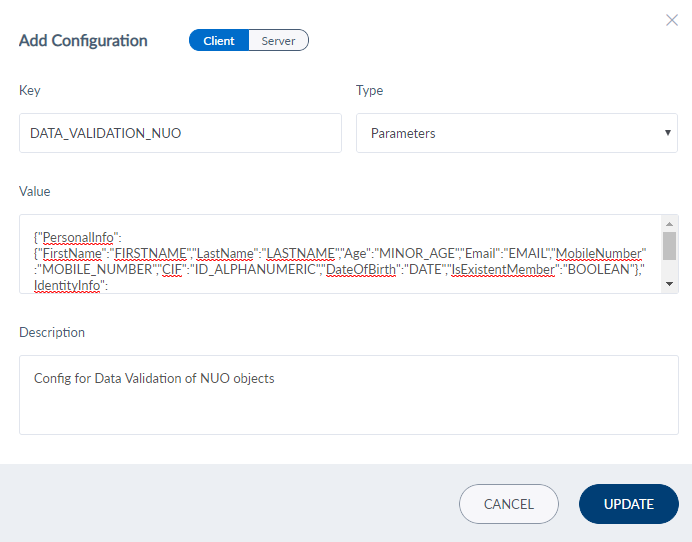Click the Add Configuration heading

click(83, 41)
